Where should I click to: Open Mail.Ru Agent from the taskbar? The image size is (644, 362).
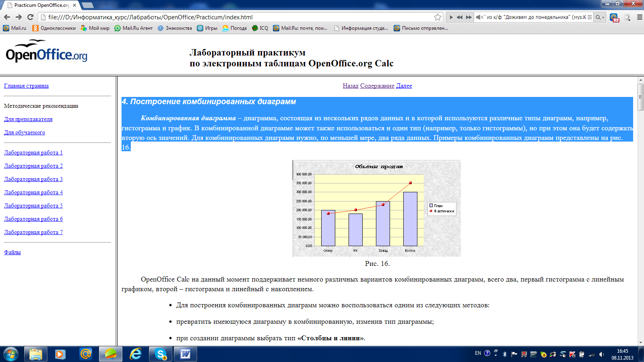point(85,354)
